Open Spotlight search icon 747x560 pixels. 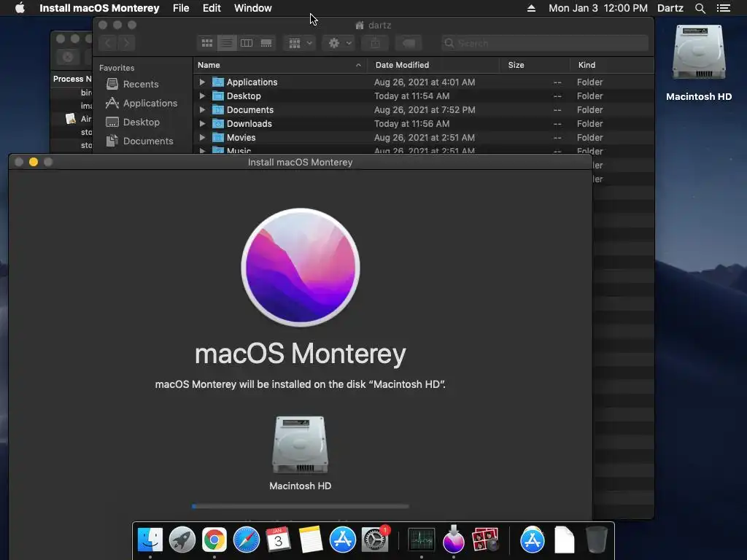click(700, 8)
